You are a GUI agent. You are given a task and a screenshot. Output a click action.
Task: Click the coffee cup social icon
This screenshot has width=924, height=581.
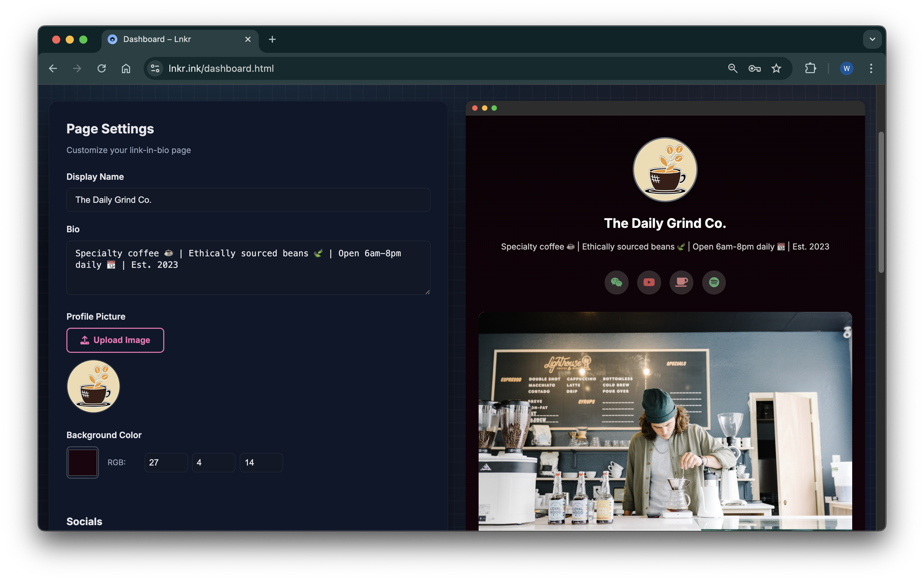click(x=681, y=282)
